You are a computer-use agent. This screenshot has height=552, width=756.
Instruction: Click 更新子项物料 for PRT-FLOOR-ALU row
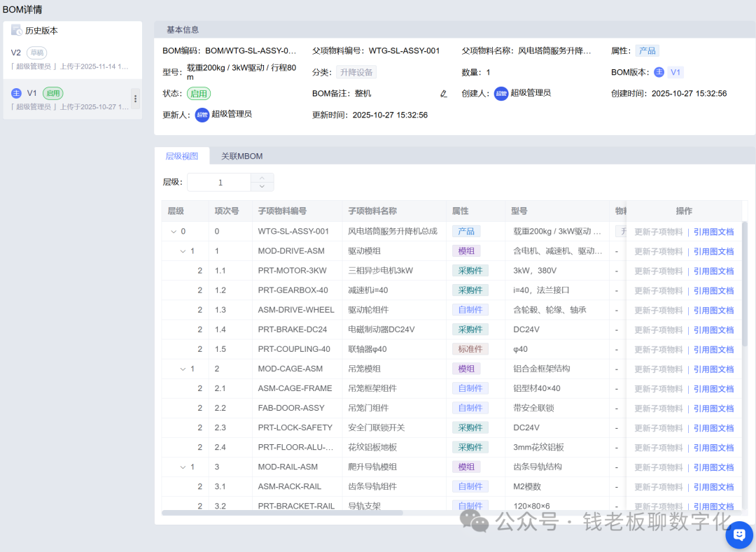(659, 448)
